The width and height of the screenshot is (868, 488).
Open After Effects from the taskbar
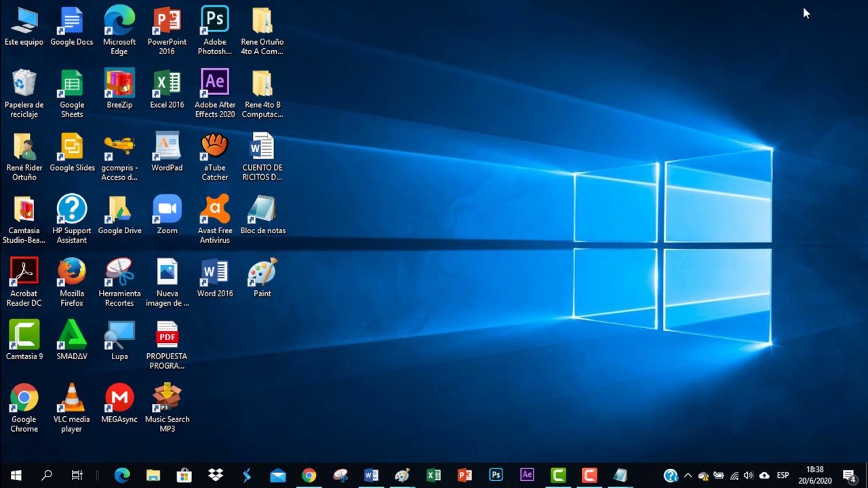point(527,475)
